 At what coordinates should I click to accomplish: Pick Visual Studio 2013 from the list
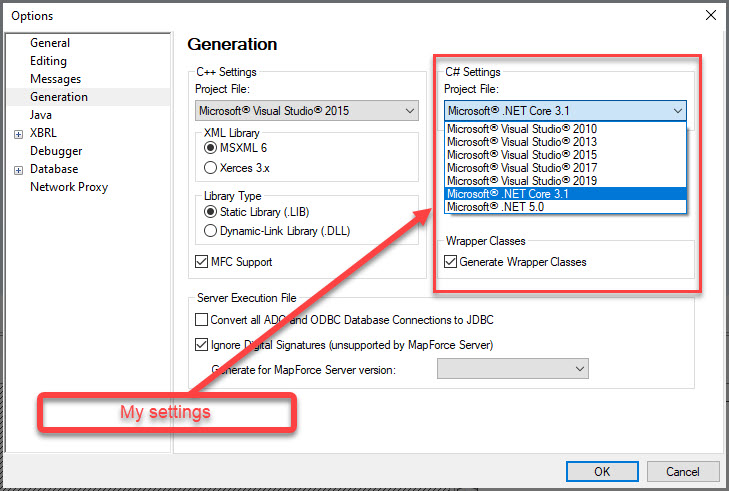[x=565, y=142]
